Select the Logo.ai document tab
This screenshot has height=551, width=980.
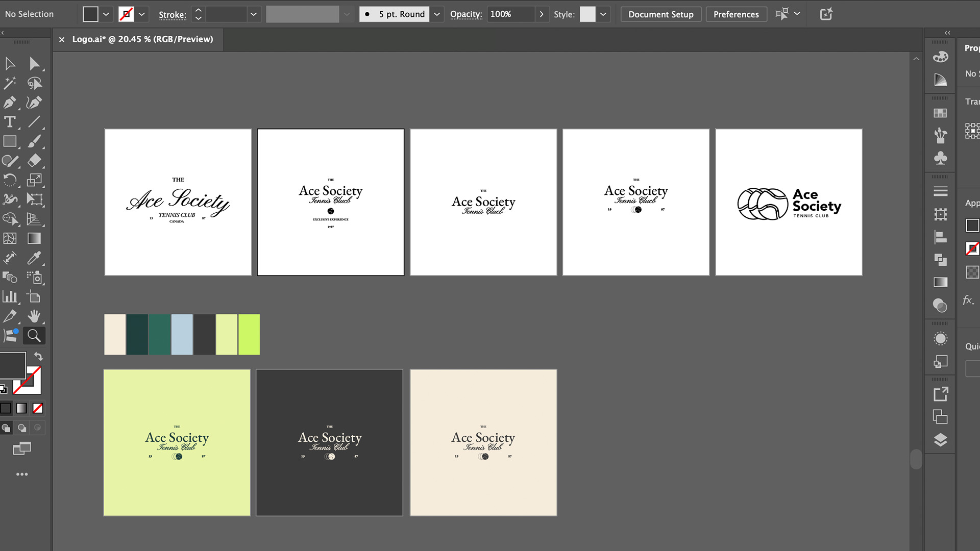(x=142, y=39)
